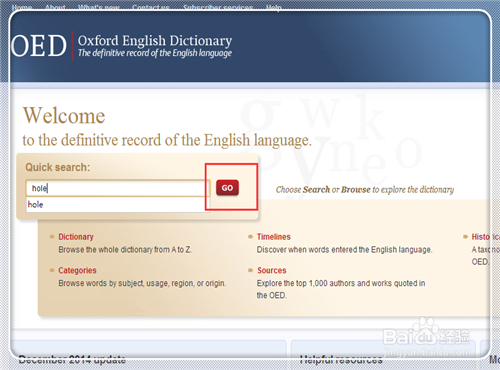Click the 'Discover when words entered the English language' text

(344, 250)
